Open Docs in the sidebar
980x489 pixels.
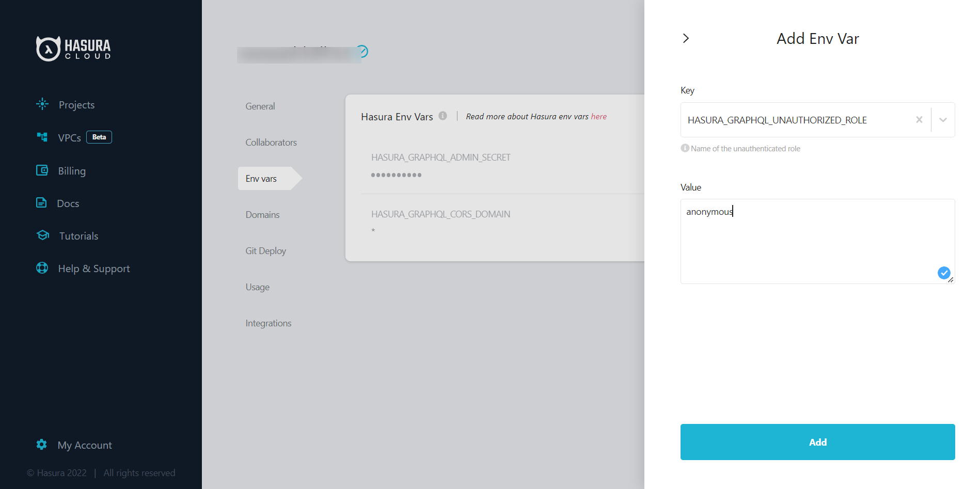pyautogui.click(x=68, y=203)
